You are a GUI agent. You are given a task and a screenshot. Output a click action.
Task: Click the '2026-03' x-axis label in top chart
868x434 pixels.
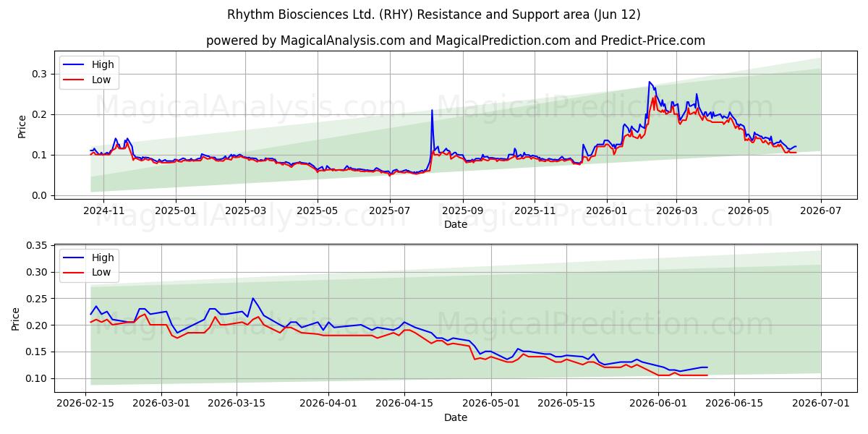pos(676,210)
